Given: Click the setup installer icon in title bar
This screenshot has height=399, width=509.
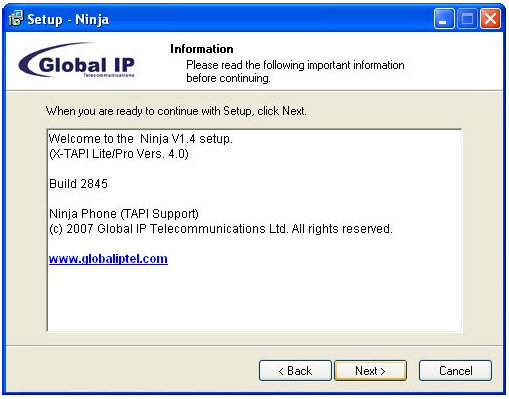Looking at the screenshot, I should [x=16, y=18].
